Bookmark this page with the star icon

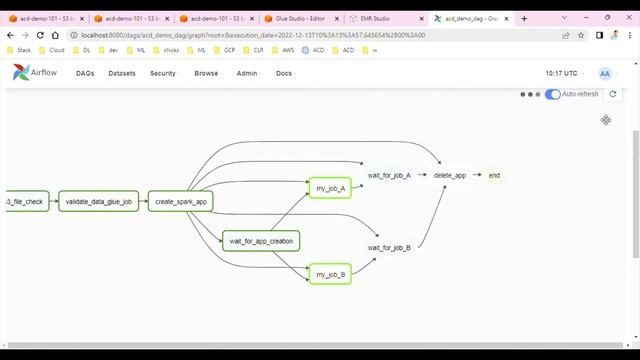581,36
